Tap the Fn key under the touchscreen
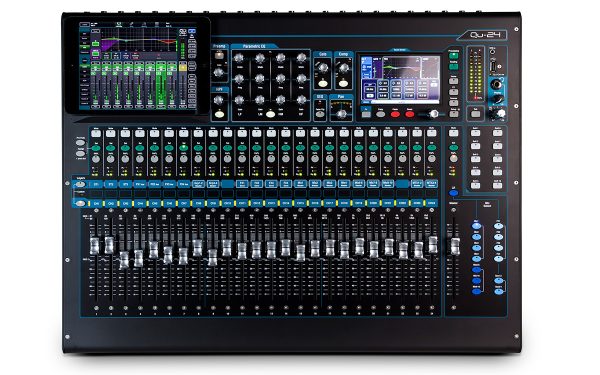Image resolution: width=600 pixels, height=375 pixels. pos(366,114)
